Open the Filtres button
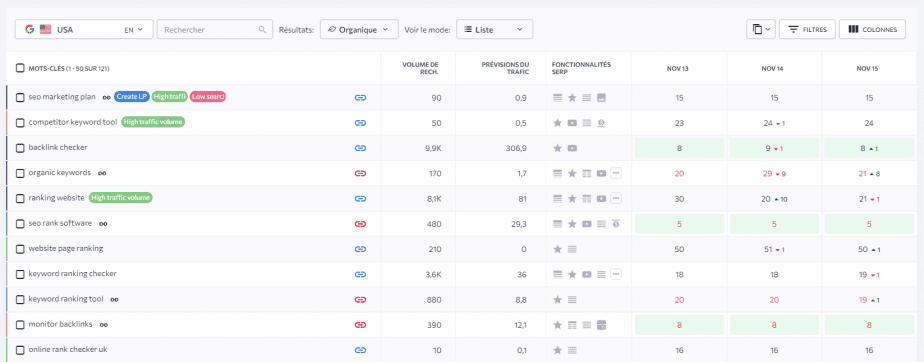 [x=807, y=29]
